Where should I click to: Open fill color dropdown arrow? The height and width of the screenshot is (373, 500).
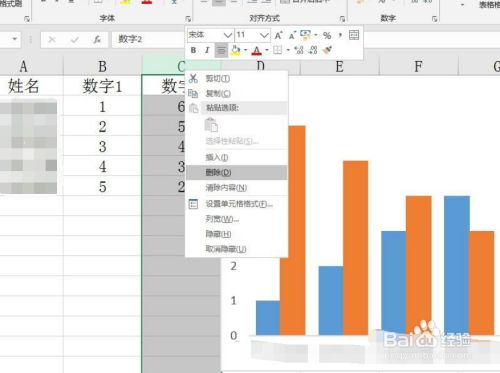(245, 50)
